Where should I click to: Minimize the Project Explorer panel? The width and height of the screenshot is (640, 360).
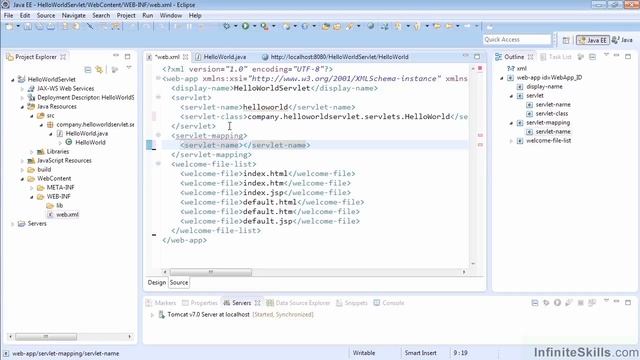116,56
